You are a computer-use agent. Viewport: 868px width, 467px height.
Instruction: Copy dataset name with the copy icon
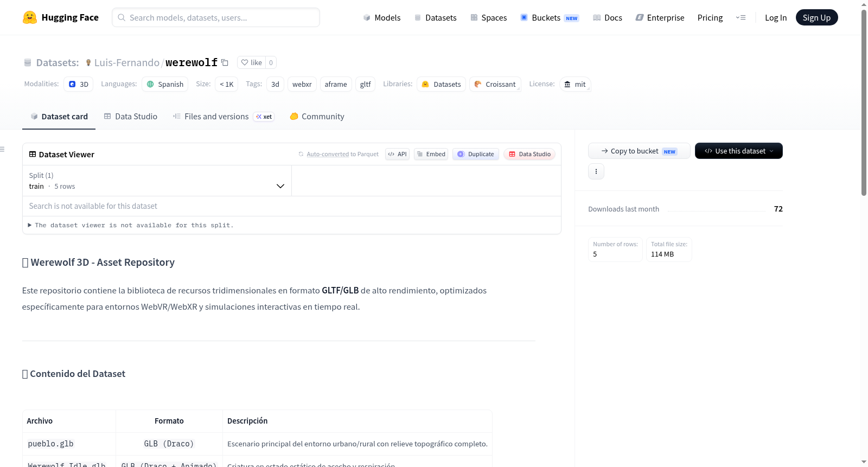coord(225,62)
